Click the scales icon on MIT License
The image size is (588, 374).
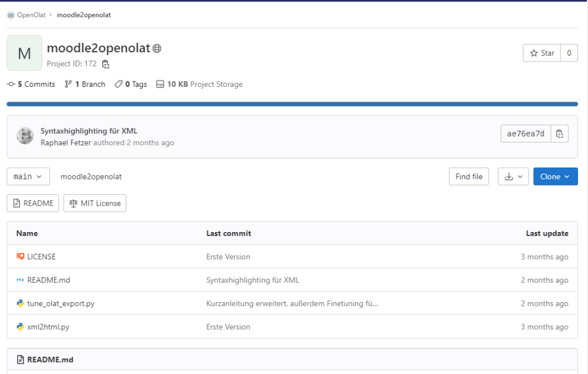click(73, 203)
